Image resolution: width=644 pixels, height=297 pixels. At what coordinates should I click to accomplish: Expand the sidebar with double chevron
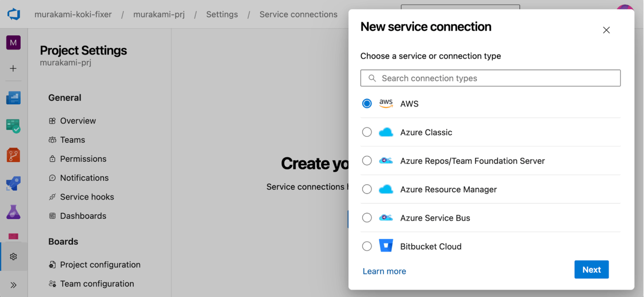(x=13, y=285)
